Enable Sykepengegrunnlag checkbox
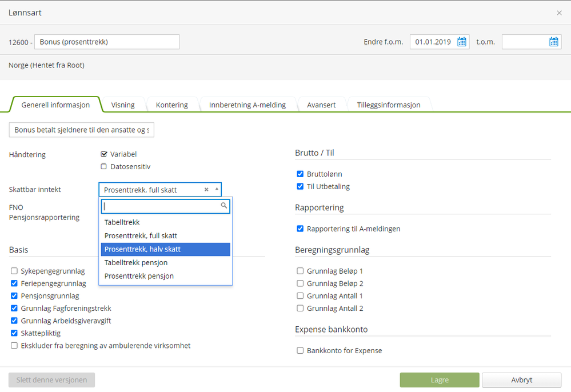 click(x=14, y=271)
